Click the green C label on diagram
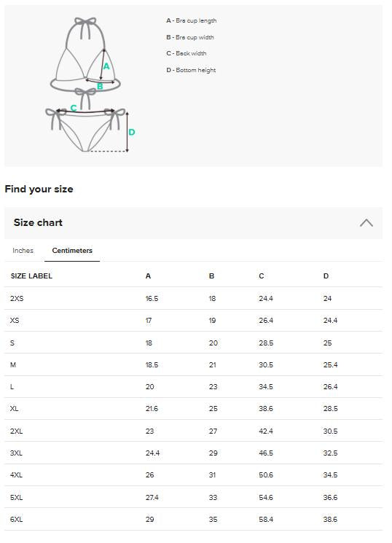 (x=74, y=108)
